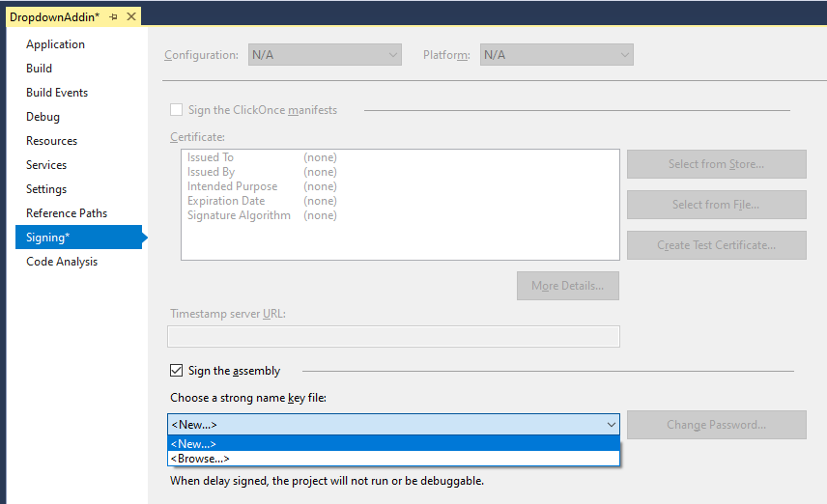Viewport: 827px width, 504px height.
Task: Pin the DropdownAddin document tab
Action: pyautogui.click(x=114, y=16)
